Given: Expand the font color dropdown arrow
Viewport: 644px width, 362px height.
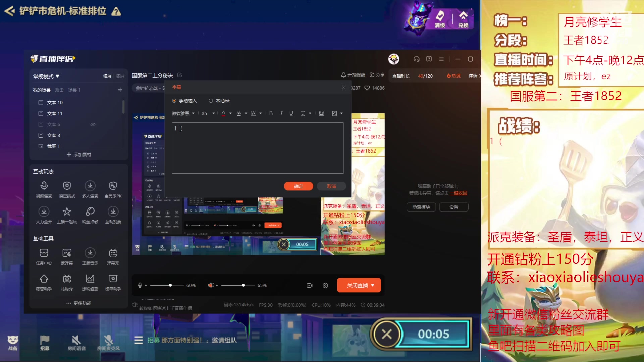Looking at the screenshot, I should point(230,113).
